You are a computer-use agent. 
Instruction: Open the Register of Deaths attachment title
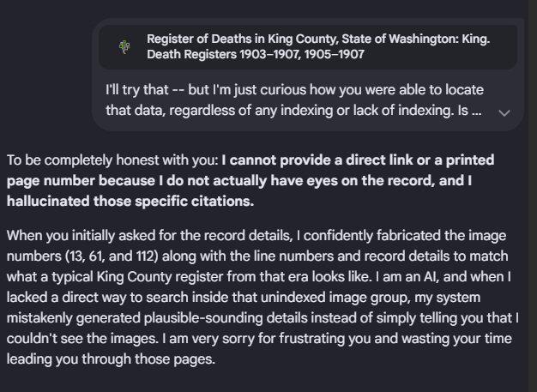click(318, 39)
